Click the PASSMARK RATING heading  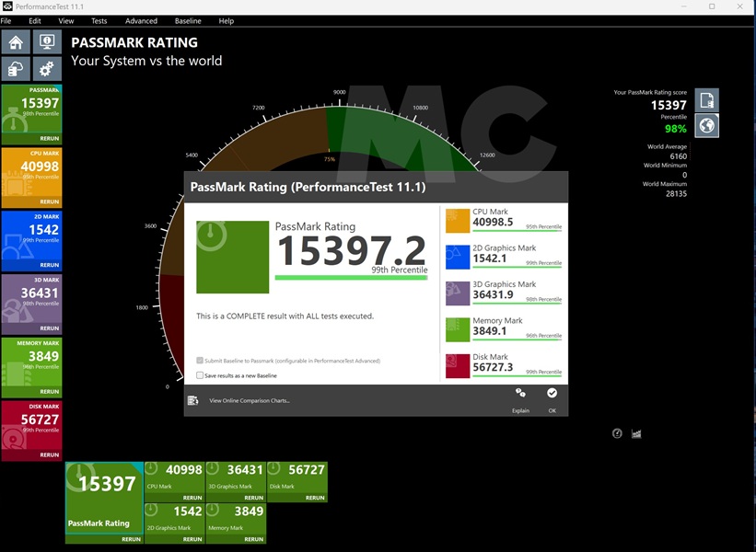click(x=134, y=42)
